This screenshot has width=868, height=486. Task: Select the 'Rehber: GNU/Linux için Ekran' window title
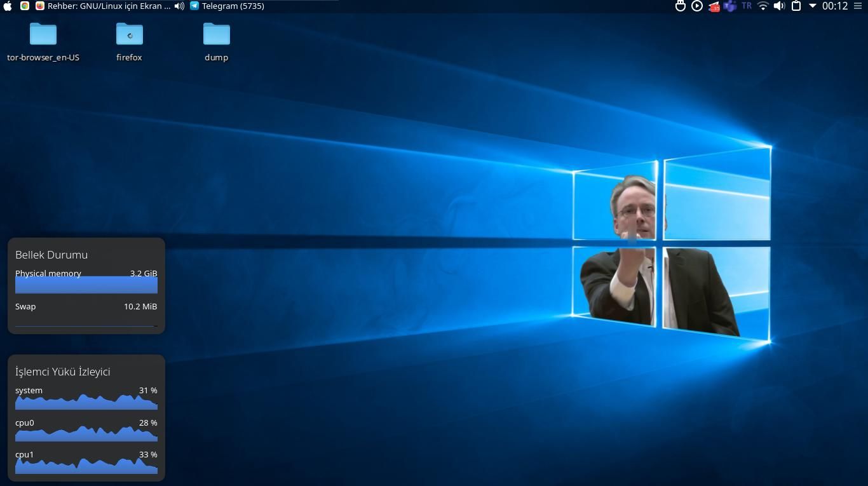109,6
